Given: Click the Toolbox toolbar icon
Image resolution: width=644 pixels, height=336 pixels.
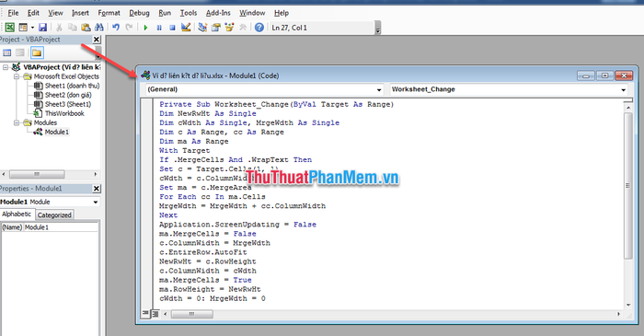Looking at the screenshot, I should (243, 28).
